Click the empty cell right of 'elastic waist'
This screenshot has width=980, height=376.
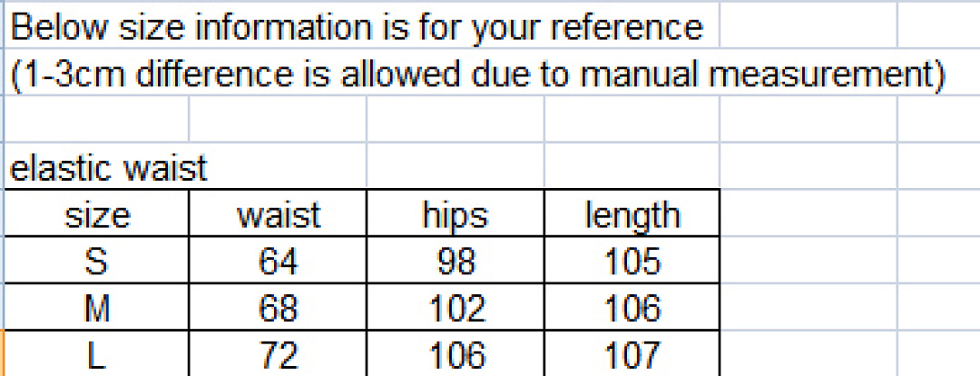[x=278, y=166]
